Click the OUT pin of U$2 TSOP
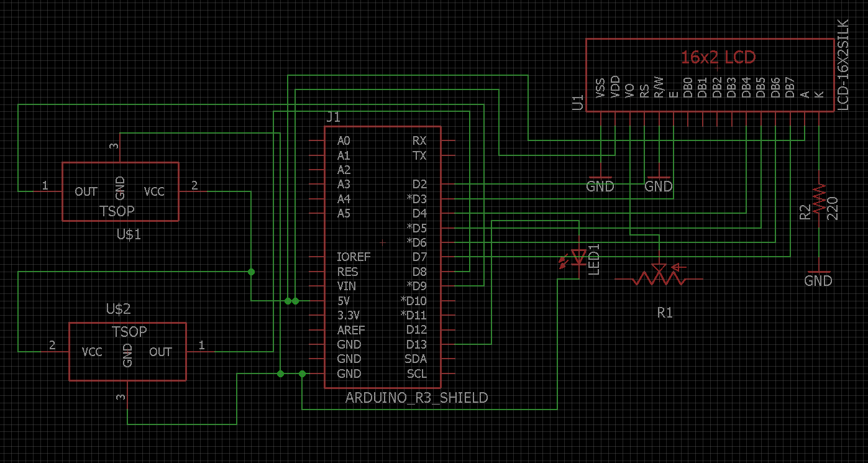This screenshot has height=463, width=868. pyautogui.click(x=160, y=352)
